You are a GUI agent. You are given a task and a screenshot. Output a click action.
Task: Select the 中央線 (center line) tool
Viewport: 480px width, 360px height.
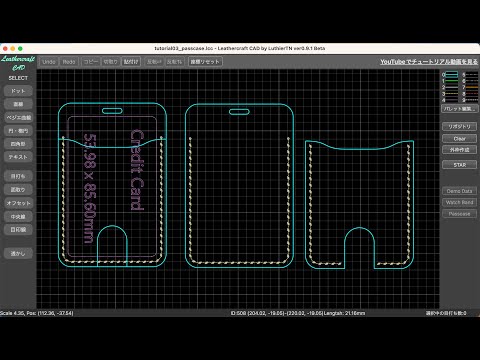tap(18, 217)
